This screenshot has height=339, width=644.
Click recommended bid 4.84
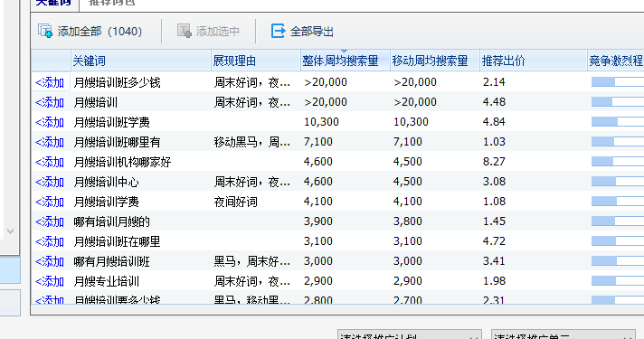494,122
